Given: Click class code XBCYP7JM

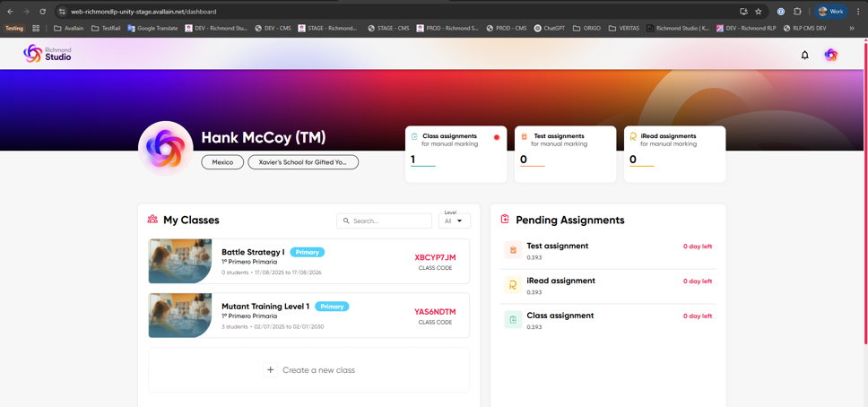Looking at the screenshot, I should pyautogui.click(x=435, y=257).
